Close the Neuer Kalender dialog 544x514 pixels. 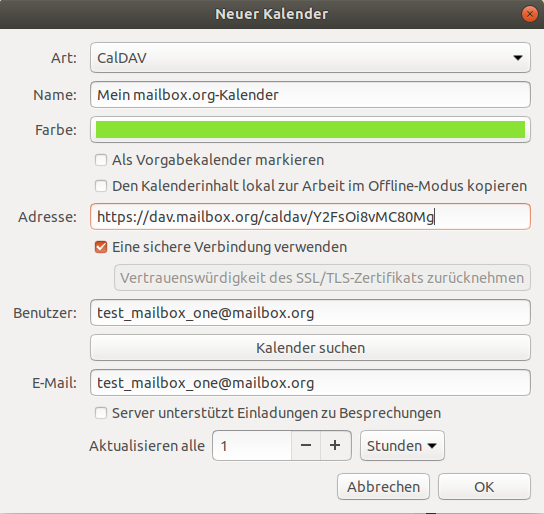click(x=529, y=14)
